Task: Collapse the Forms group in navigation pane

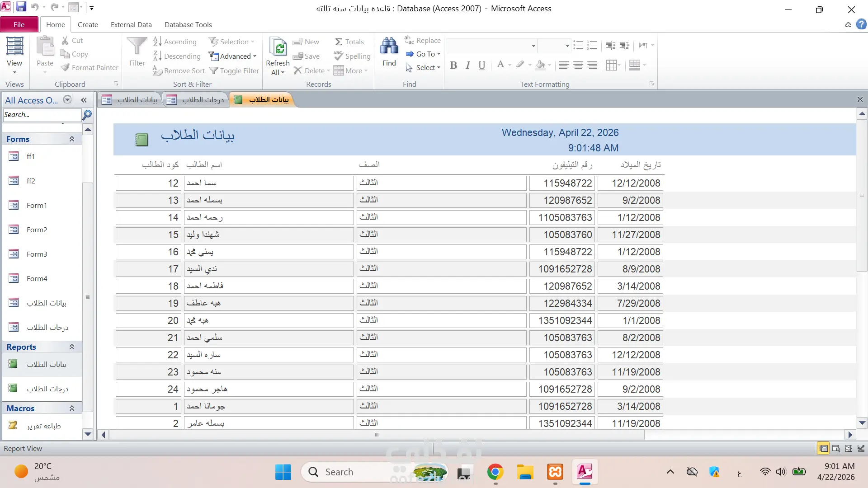Action: 71,139
